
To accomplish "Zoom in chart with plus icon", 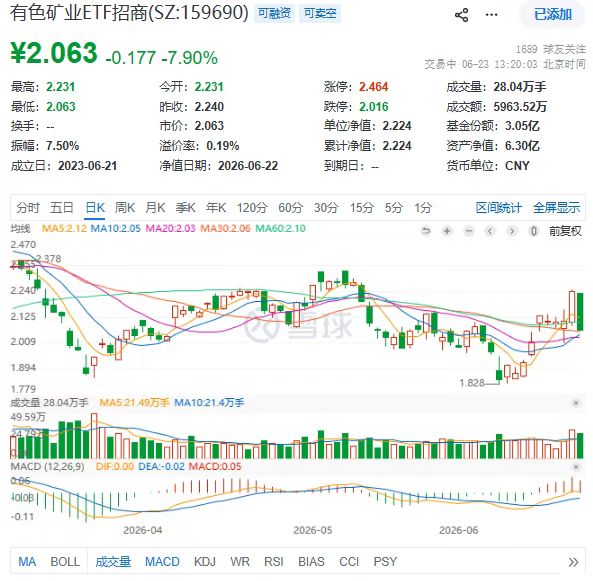I will 447,231.
